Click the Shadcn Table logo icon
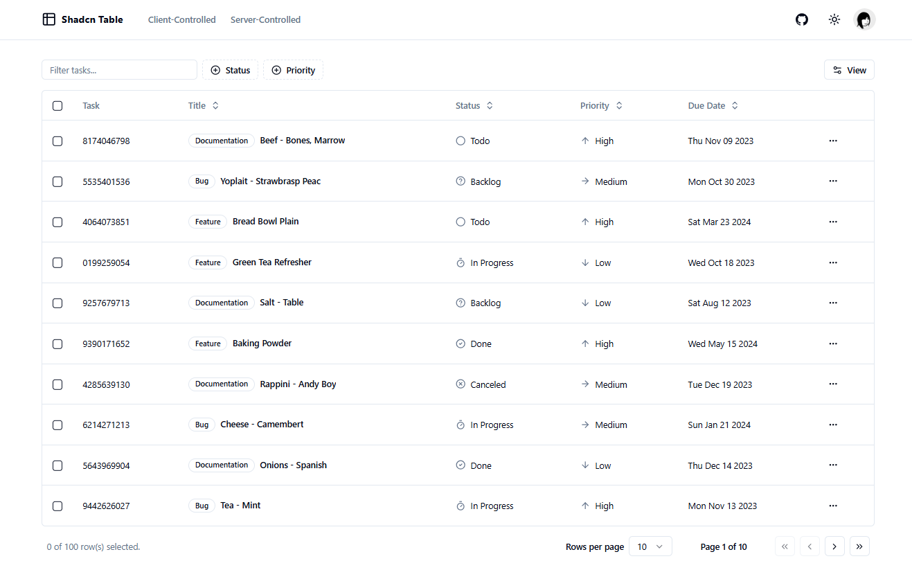912x588 pixels. pyautogui.click(x=48, y=19)
